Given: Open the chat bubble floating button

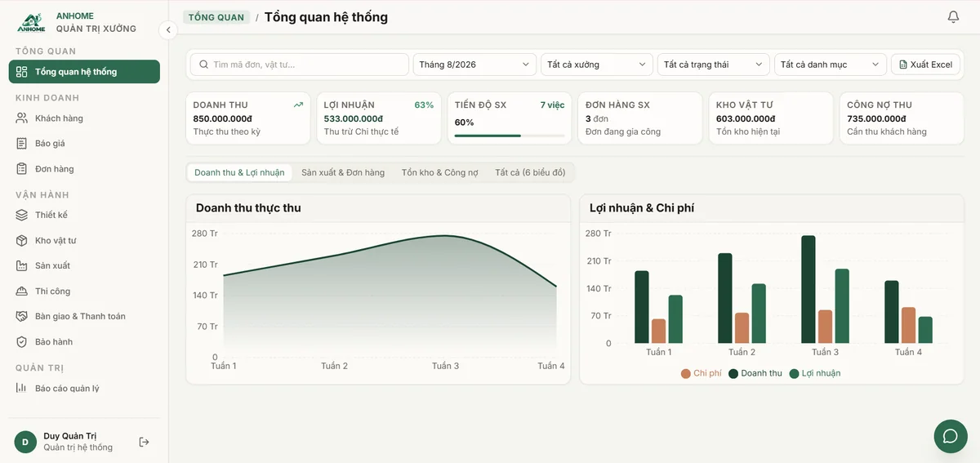Looking at the screenshot, I should pyautogui.click(x=951, y=436).
